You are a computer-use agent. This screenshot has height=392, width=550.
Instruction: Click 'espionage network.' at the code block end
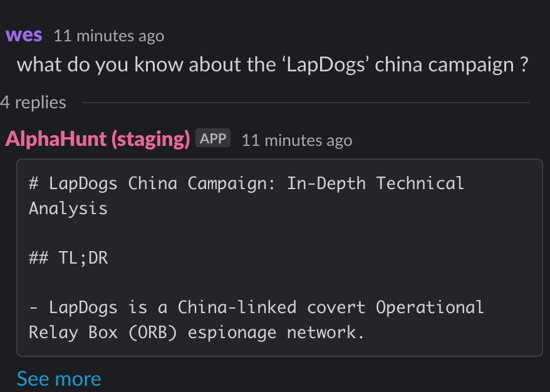point(276,333)
